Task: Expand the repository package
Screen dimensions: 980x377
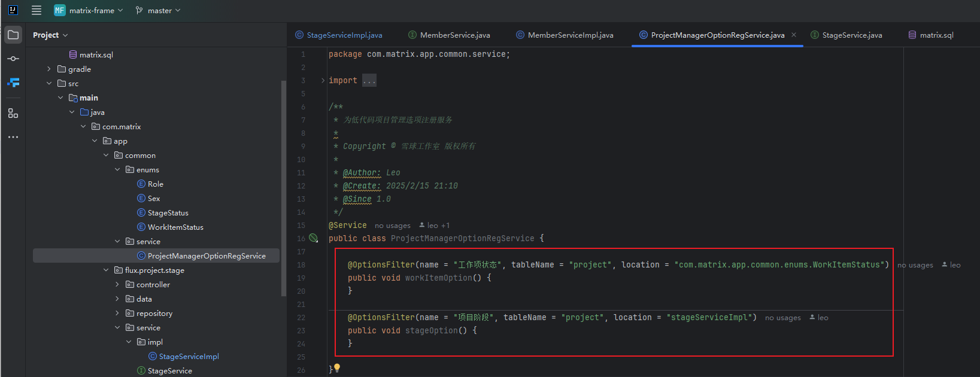Action: pyautogui.click(x=117, y=313)
